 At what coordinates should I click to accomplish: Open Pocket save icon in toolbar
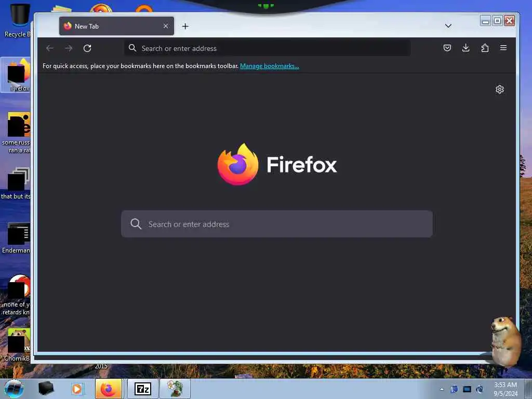447,48
